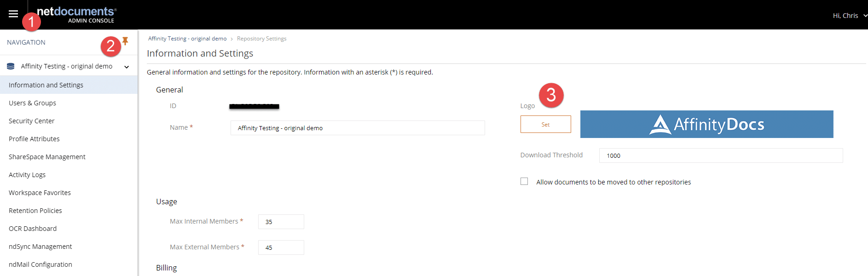Viewport: 868px width, 276px height.
Task: Click the Affinity Testing breadcrumb link
Action: click(187, 39)
